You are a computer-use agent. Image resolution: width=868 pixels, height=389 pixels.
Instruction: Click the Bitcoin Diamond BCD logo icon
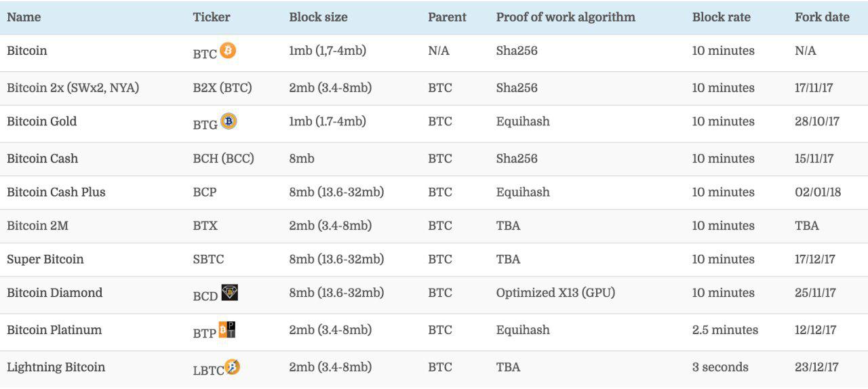pos(229,293)
